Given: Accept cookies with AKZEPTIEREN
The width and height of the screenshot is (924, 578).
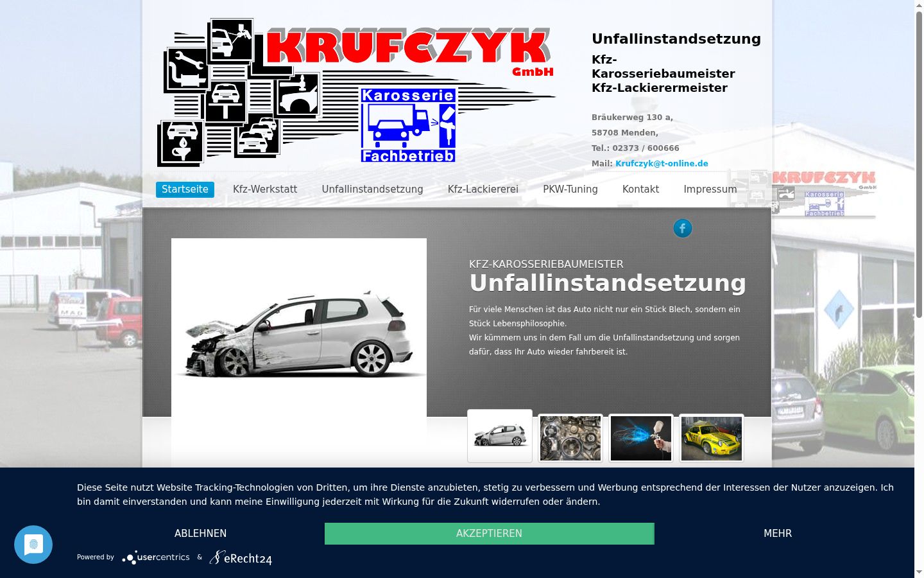Looking at the screenshot, I should click(489, 534).
